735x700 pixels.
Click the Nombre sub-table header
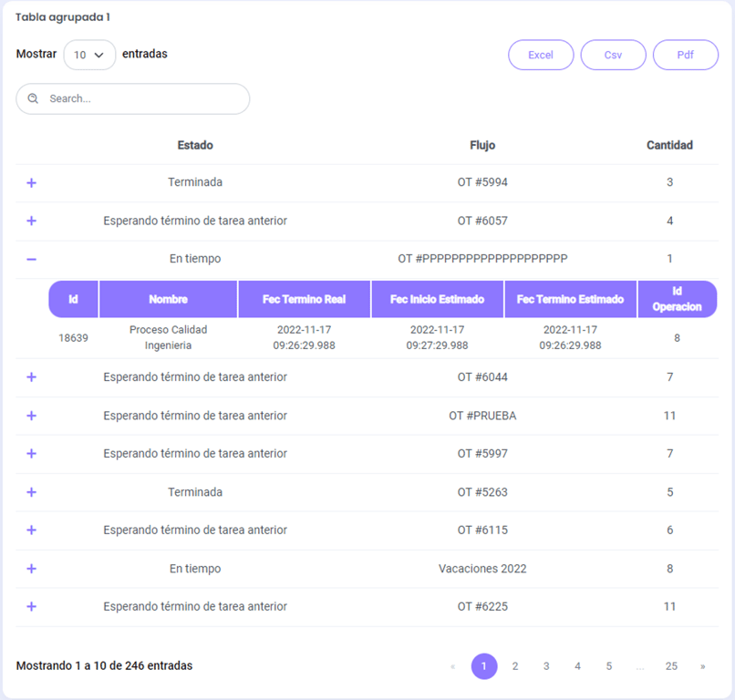169,299
